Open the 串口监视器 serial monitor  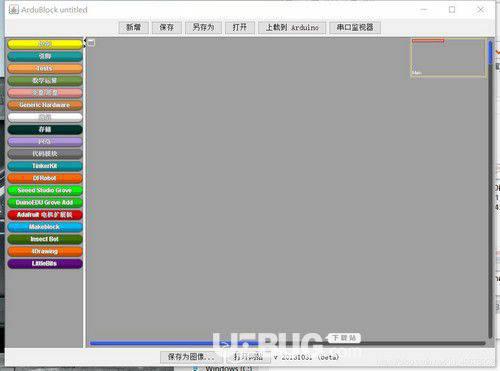(x=355, y=28)
